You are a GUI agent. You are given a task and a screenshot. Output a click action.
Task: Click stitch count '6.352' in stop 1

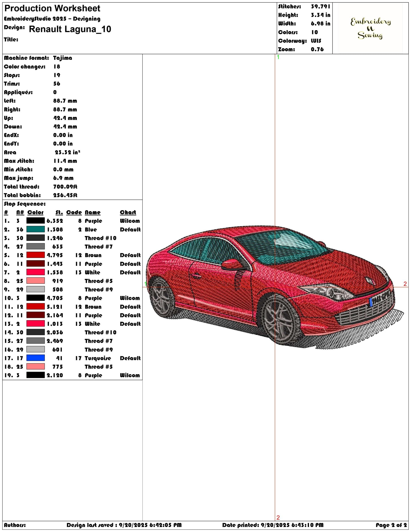coord(55,221)
